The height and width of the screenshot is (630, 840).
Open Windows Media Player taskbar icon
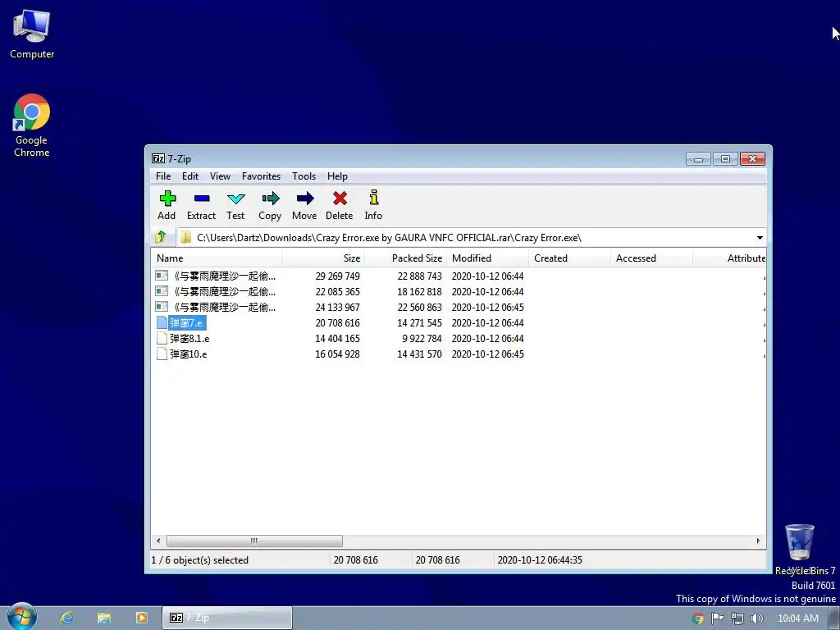(x=141, y=618)
